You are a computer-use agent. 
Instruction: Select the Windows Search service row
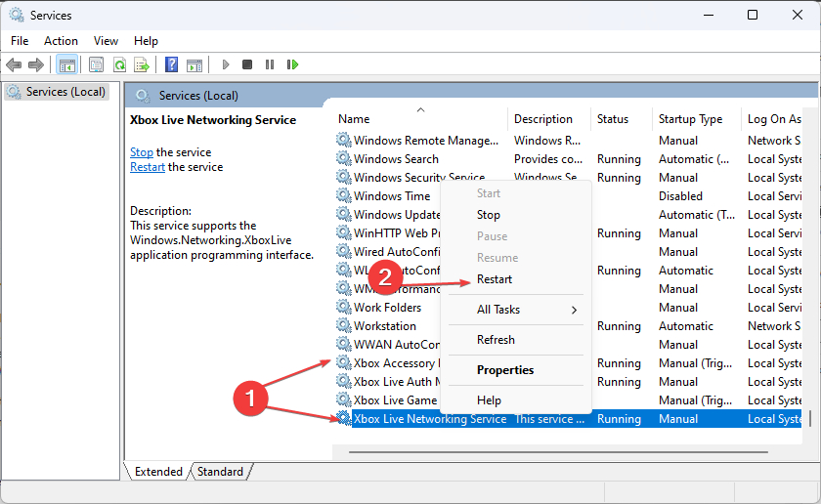point(396,159)
